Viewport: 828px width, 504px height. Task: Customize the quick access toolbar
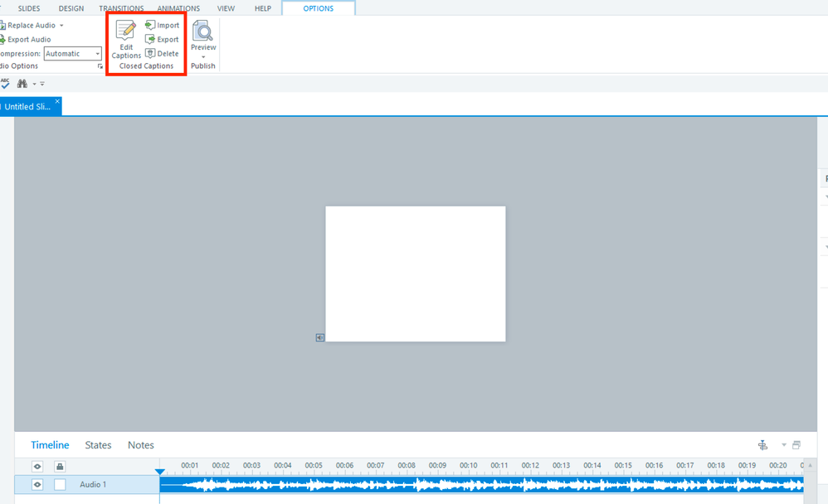[42, 84]
